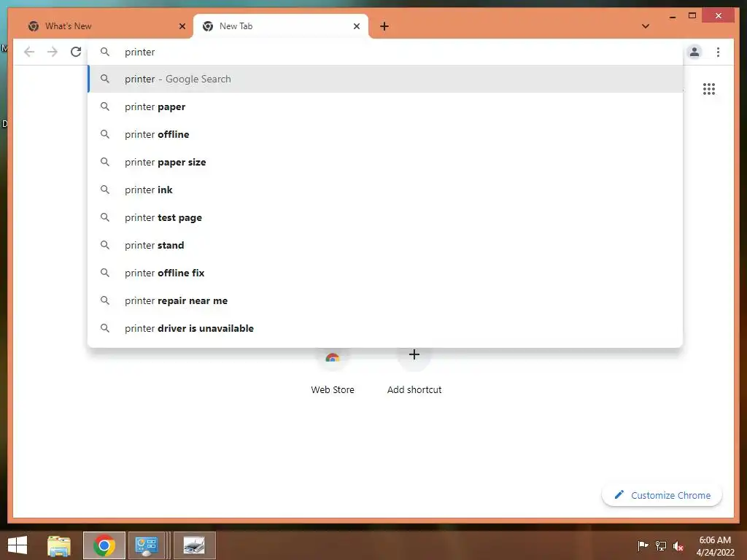Open Customize Chrome
The width and height of the screenshot is (747, 560).
662,495
